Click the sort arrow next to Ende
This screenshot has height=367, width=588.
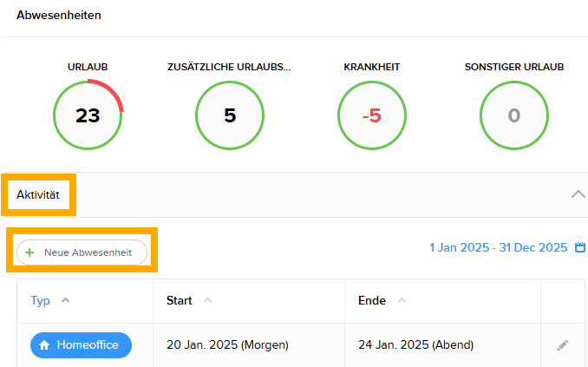[400, 300]
